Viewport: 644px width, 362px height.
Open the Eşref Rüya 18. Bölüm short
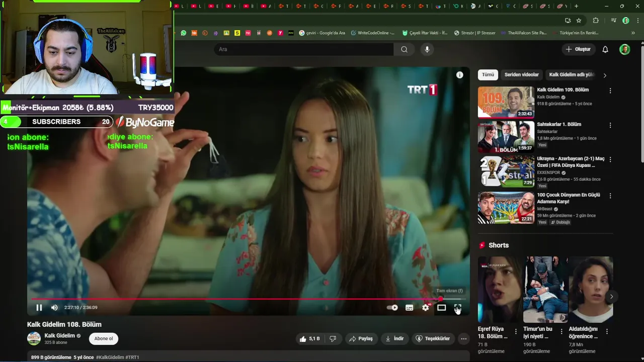(500, 290)
